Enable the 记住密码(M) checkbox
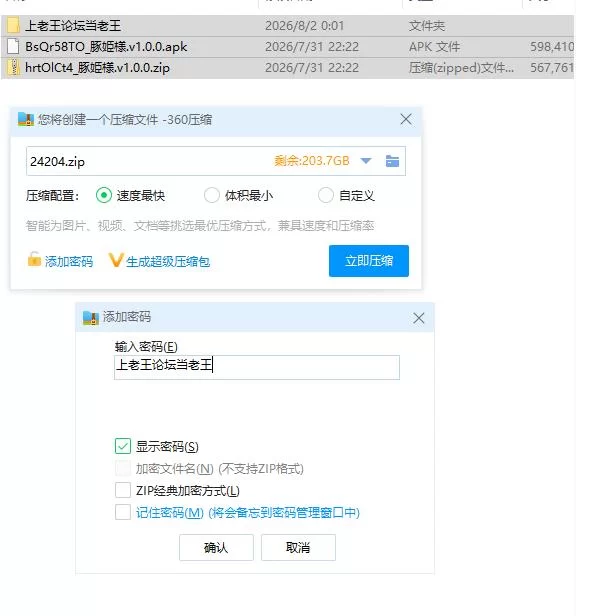 pyautogui.click(x=123, y=512)
